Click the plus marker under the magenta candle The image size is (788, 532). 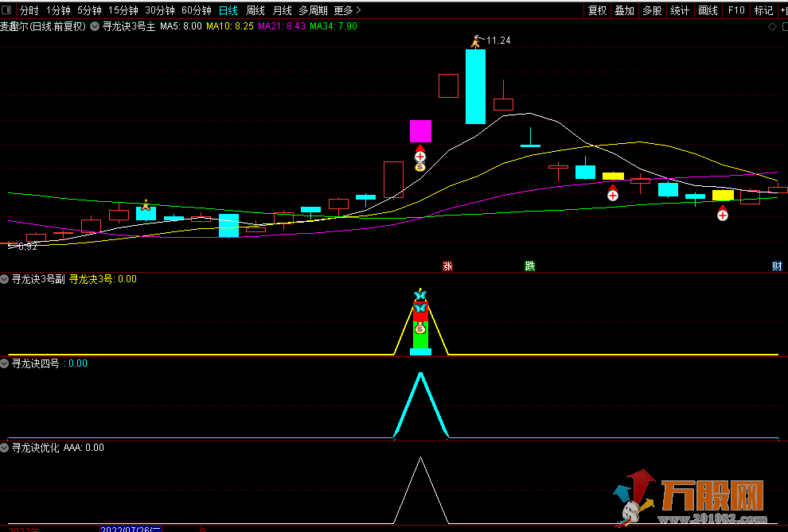coord(420,156)
